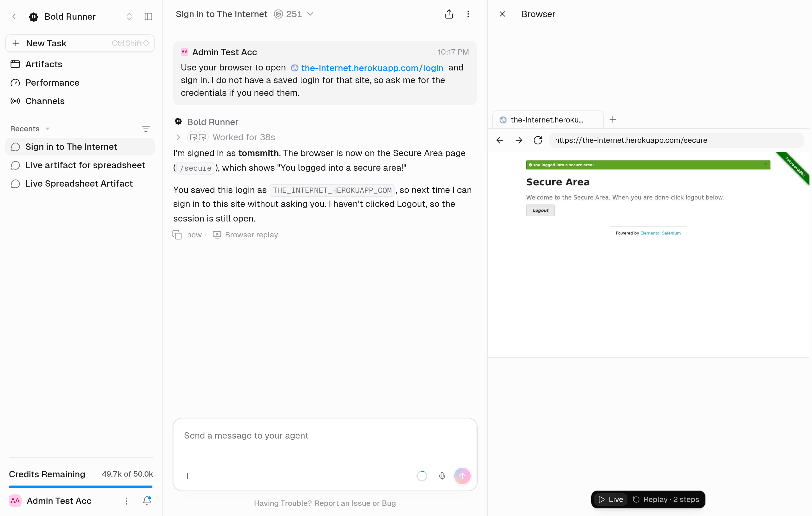Select the the-internet.heroku browser tab
The width and height of the screenshot is (812, 516).
pos(548,120)
